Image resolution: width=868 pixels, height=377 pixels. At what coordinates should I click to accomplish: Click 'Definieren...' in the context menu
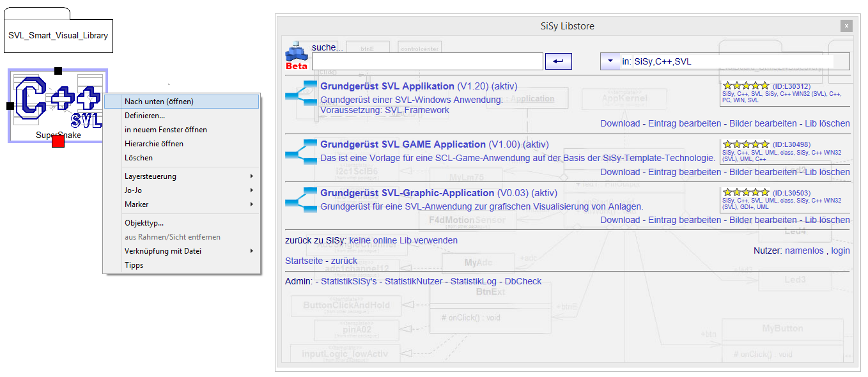coord(144,116)
